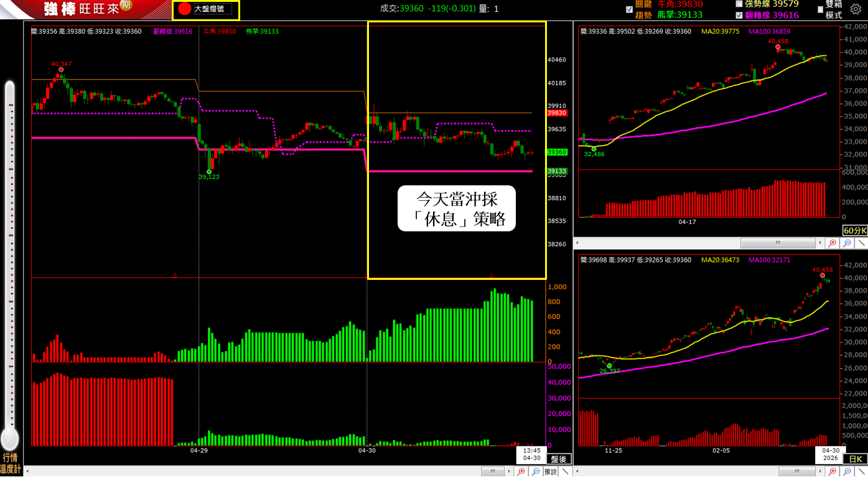The height and width of the screenshot is (477, 868).
Task: Click the 期 futures badge beside 旺旺來
Action: coord(126,6)
